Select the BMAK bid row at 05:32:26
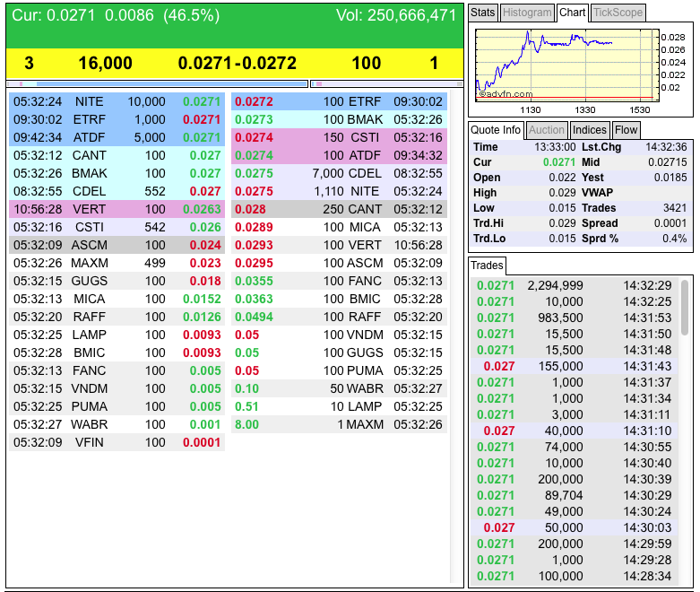The image size is (700, 592). pos(117,173)
